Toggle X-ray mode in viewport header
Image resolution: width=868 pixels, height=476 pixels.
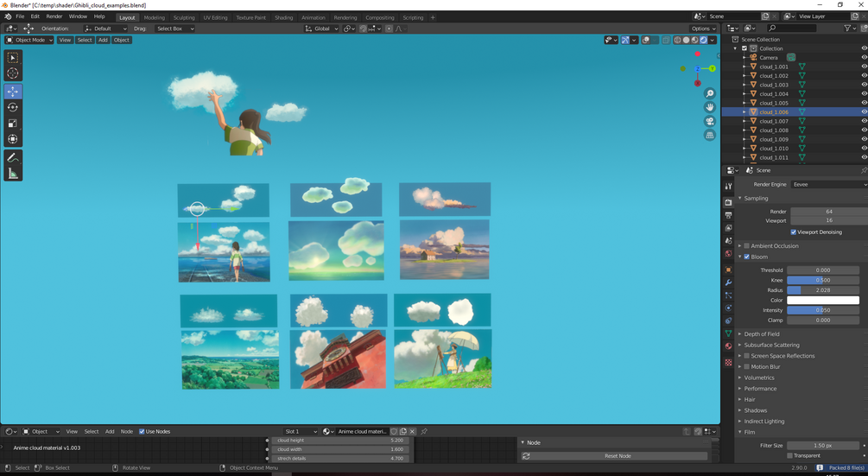[666, 40]
